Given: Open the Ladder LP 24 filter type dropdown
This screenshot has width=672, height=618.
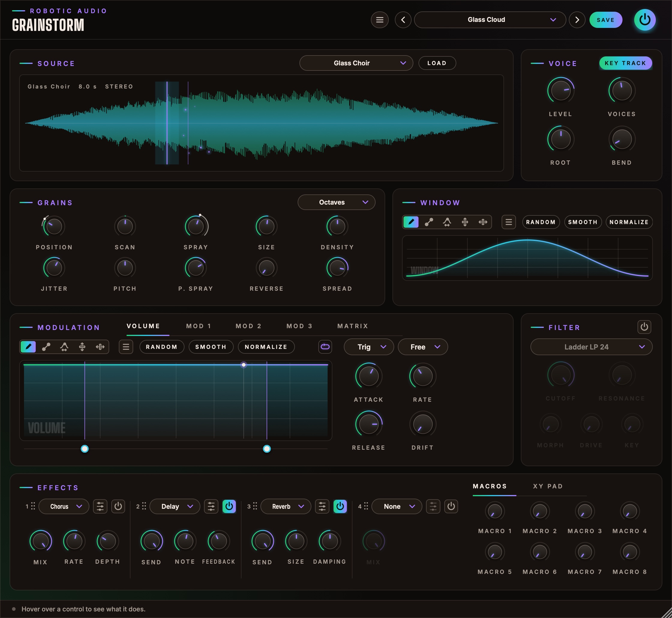Looking at the screenshot, I should (591, 347).
